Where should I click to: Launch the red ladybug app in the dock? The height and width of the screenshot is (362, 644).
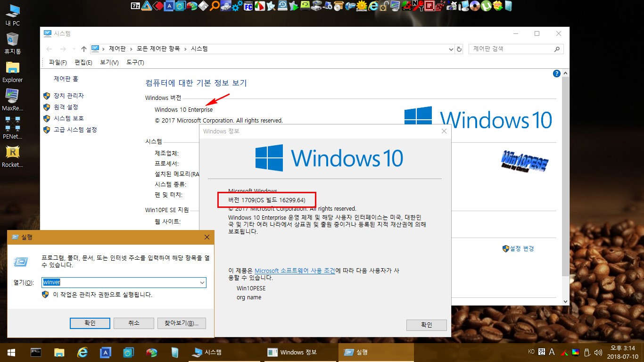(x=406, y=6)
